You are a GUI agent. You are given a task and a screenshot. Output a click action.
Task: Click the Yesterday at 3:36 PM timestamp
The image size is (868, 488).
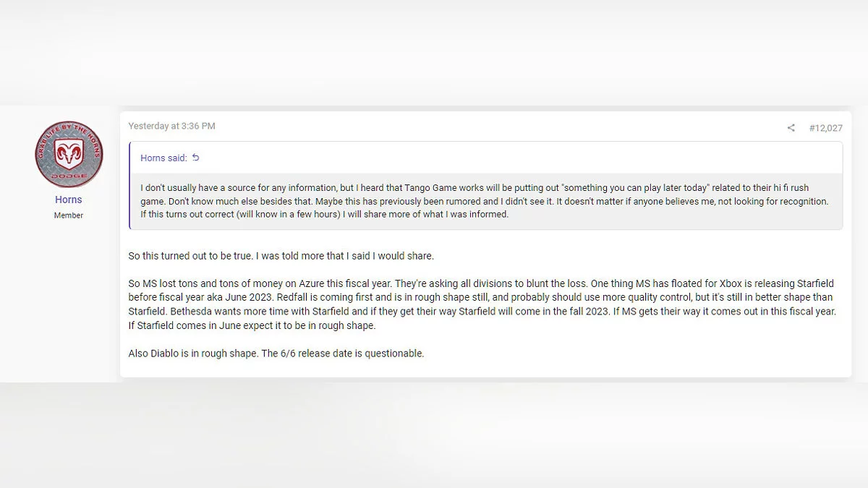click(171, 126)
